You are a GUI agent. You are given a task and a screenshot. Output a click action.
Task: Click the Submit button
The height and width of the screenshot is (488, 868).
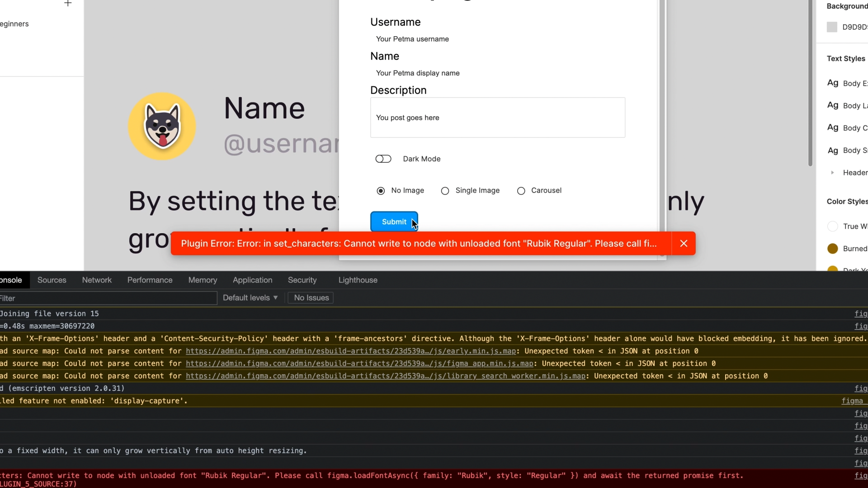coord(394,222)
